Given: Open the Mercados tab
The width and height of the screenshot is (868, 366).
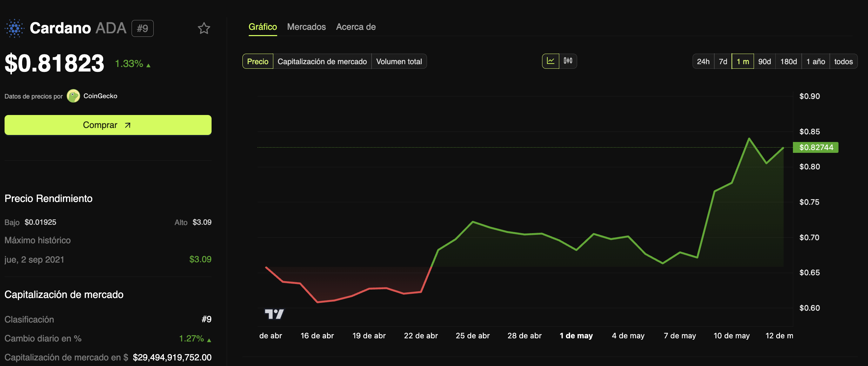Looking at the screenshot, I should [306, 27].
